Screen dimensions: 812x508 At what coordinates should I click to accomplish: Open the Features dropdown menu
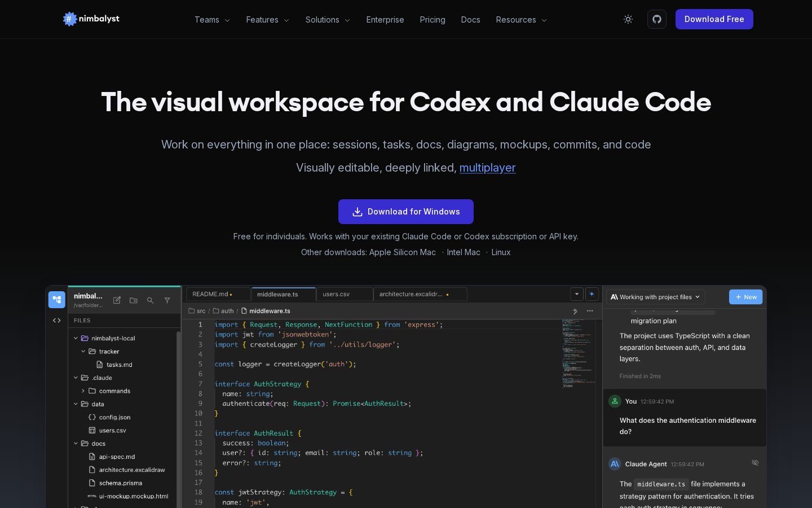pos(267,20)
